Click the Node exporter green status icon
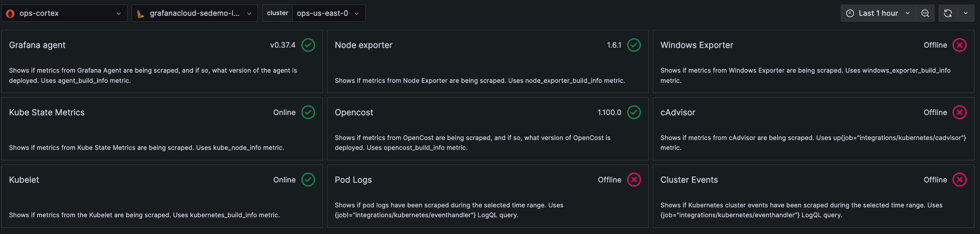The width and height of the screenshot is (980, 234). (634, 45)
